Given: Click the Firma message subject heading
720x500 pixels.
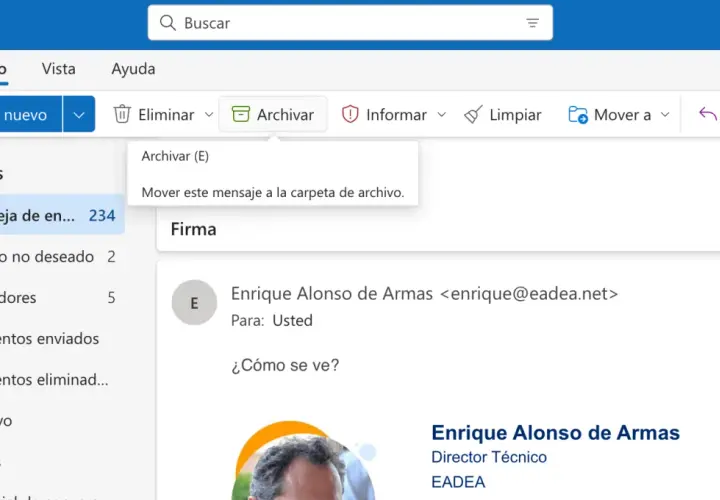Looking at the screenshot, I should point(193,229).
